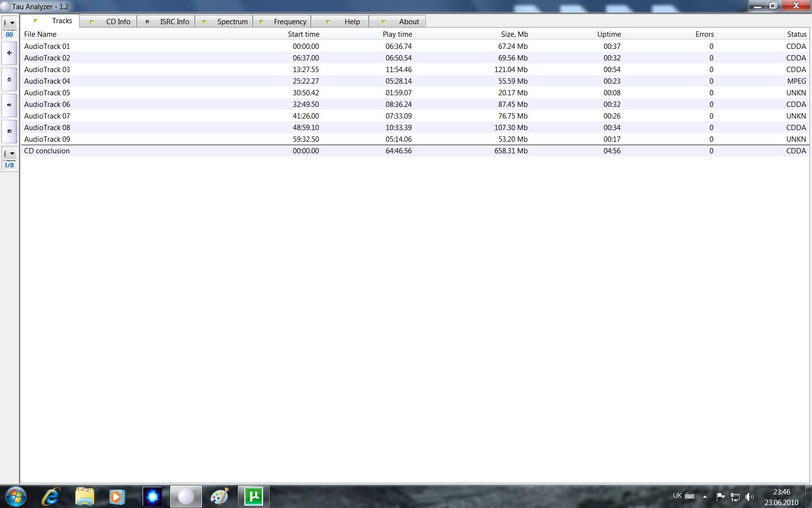Select AudioTrack 04 row
Viewport: 812px width, 508px height.
click(x=47, y=81)
